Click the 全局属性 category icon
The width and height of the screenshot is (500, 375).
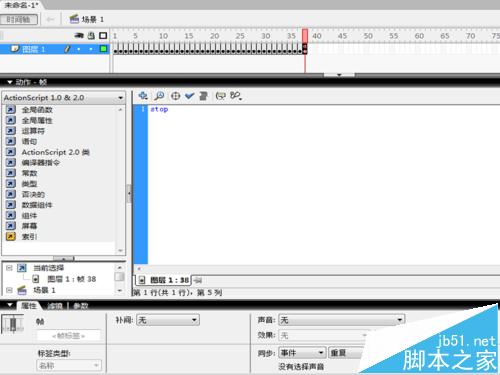[x=11, y=120]
